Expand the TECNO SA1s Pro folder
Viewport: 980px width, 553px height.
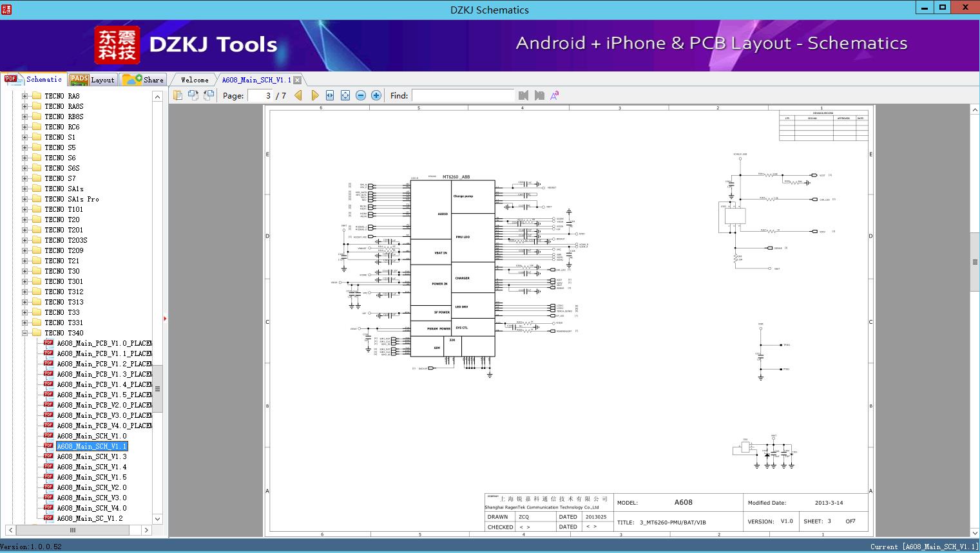pos(24,199)
